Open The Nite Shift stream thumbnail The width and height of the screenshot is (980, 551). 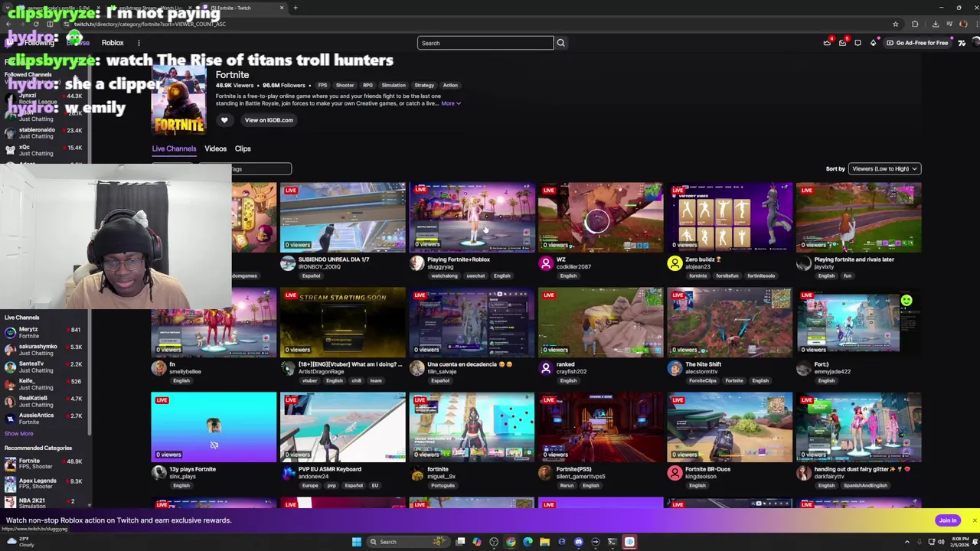[730, 322]
